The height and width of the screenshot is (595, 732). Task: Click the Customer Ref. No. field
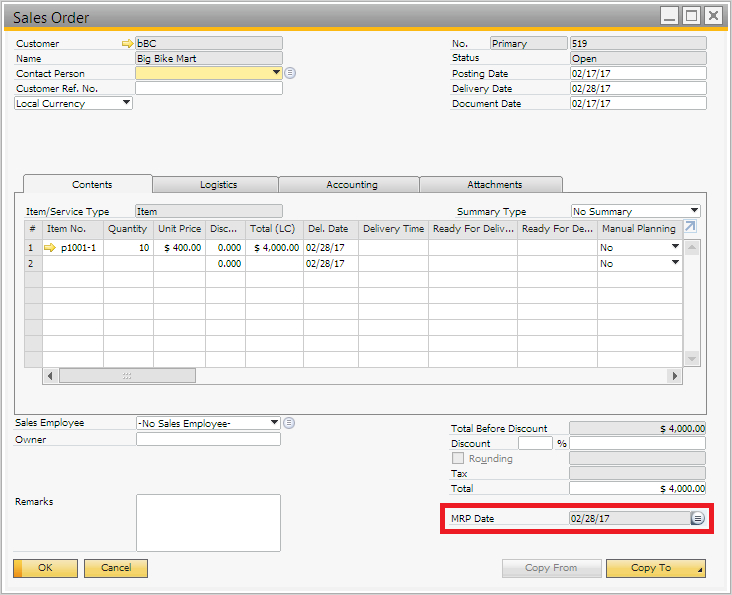pos(209,88)
